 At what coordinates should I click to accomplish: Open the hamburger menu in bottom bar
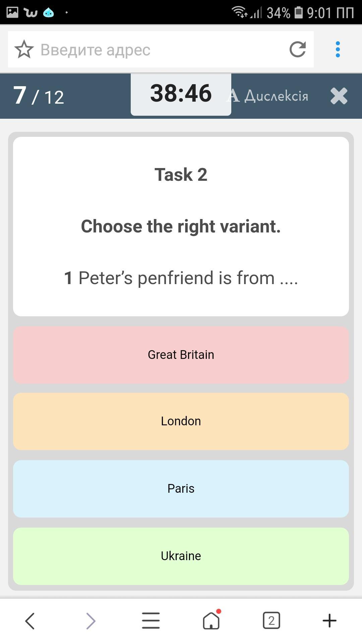click(151, 621)
